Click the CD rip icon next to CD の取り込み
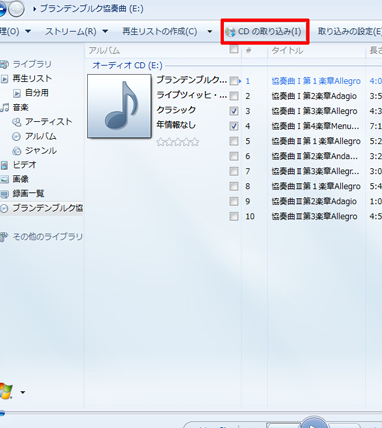The width and height of the screenshot is (382, 428). 230,32
